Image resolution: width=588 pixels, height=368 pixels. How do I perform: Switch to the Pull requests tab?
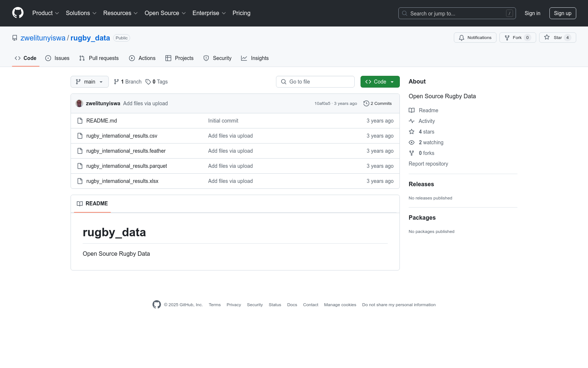click(x=99, y=58)
